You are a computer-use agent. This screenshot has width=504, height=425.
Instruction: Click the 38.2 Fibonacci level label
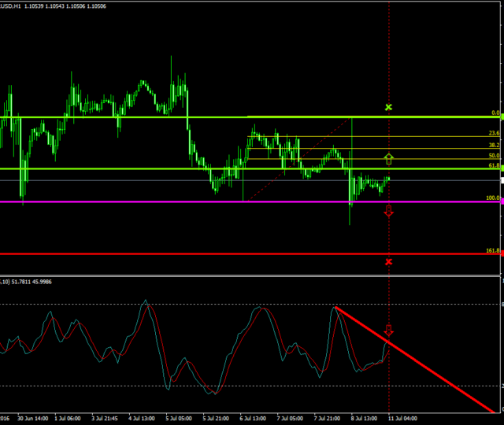click(494, 146)
